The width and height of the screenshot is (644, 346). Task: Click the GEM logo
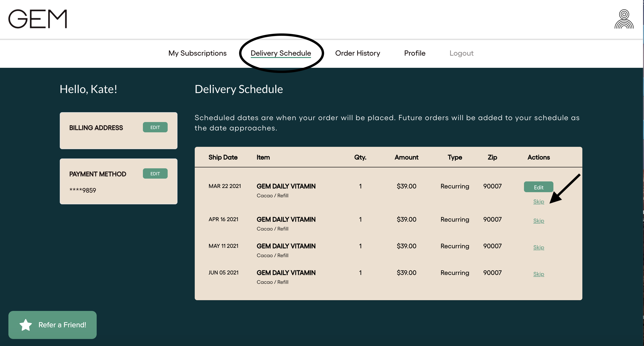(x=38, y=19)
